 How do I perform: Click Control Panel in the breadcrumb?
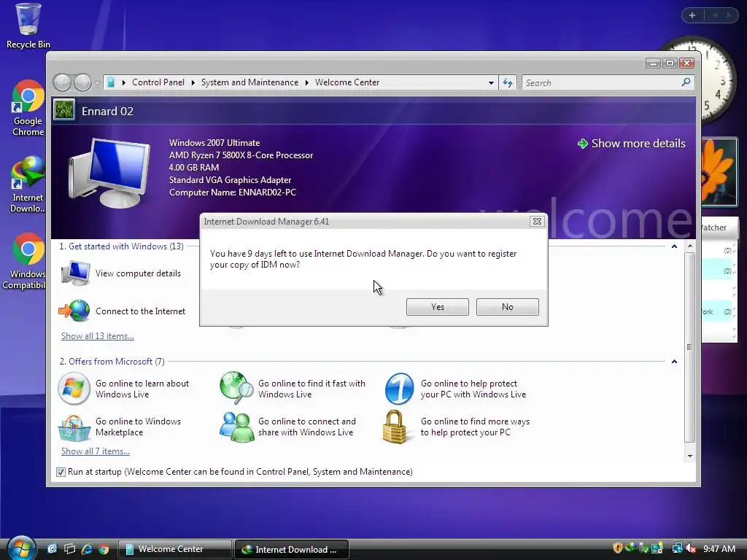158,82
